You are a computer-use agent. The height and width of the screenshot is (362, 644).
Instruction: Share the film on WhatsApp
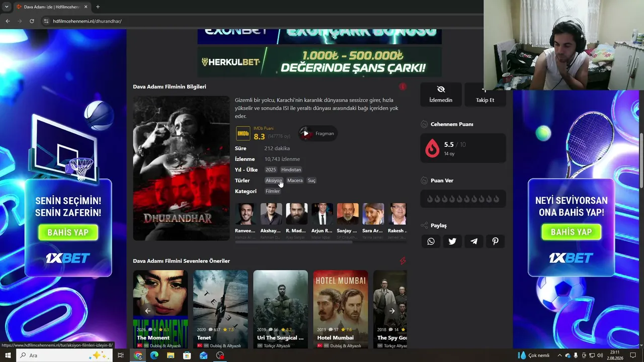point(431,241)
